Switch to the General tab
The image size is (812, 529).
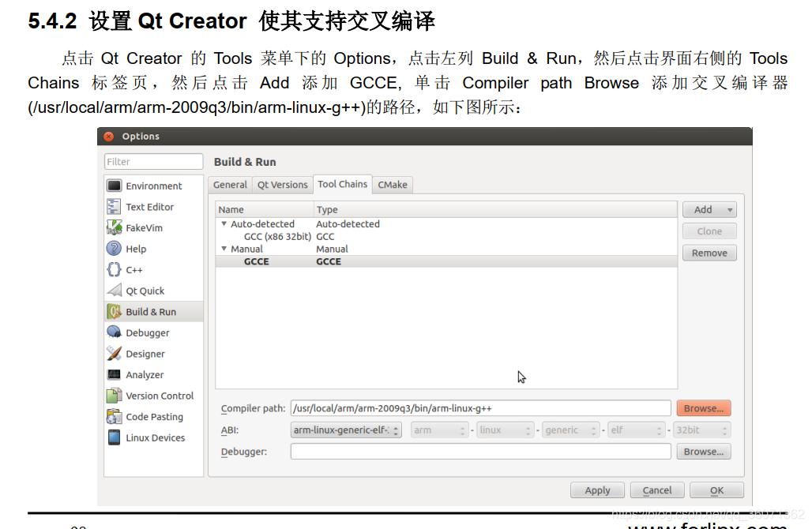pyautogui.click(x=230, y=185)
